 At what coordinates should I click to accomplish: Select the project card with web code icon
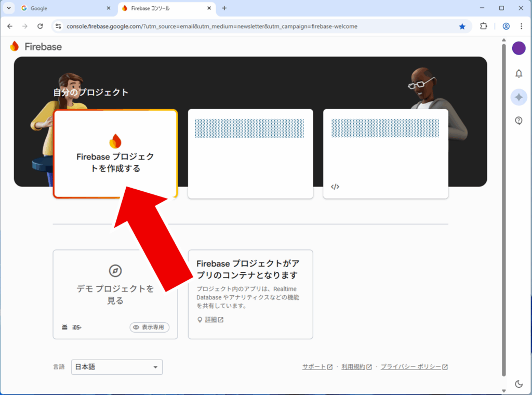tap(385, 154)
